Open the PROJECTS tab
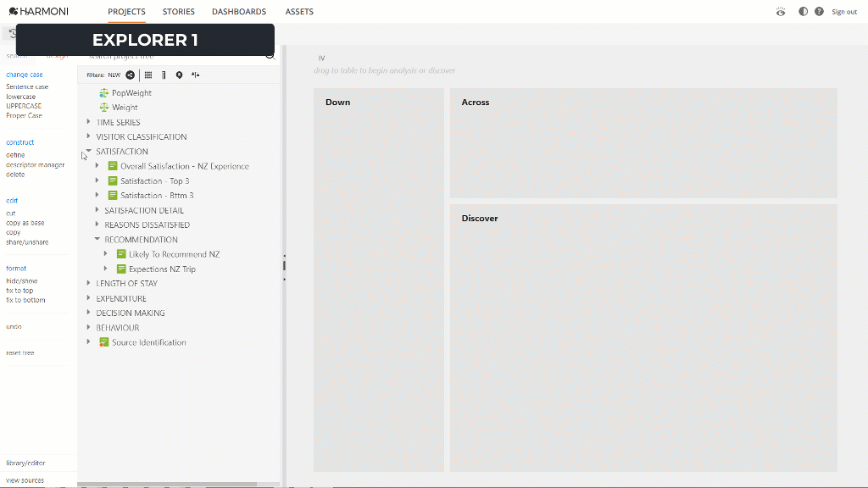 [127, 12]
